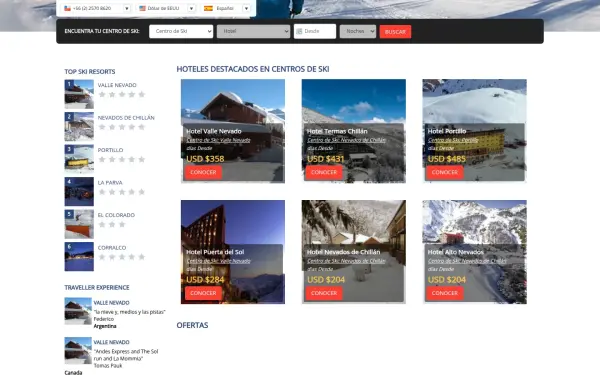
Task: Click CONOCER button for Hotel Termas Chillán
Action: point(324,173)
